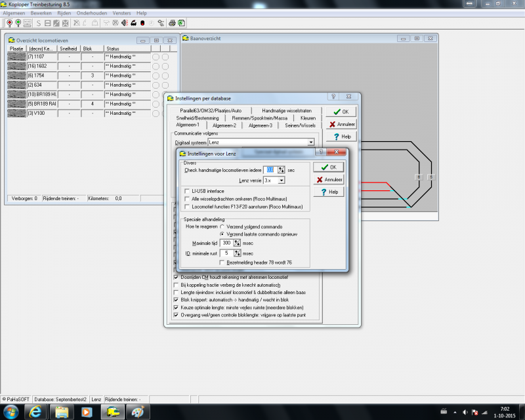Open the Algemeen menu
The width and height of the screenshot is (525, 420).
[x=14, y=13]
